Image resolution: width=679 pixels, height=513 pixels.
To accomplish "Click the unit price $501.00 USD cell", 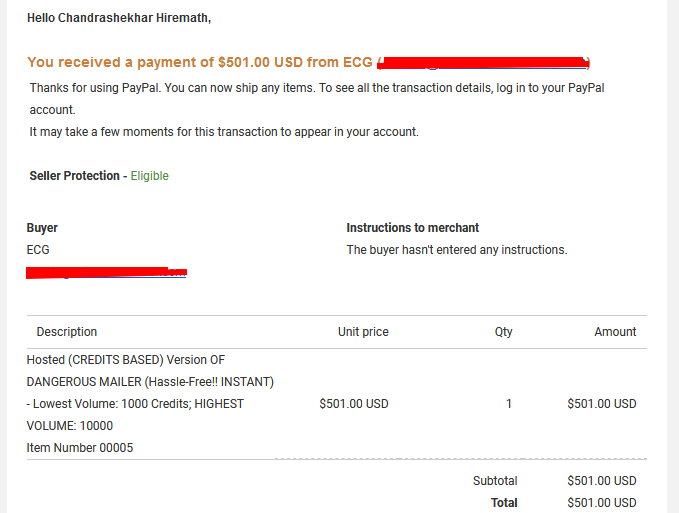I will point(354,403).
